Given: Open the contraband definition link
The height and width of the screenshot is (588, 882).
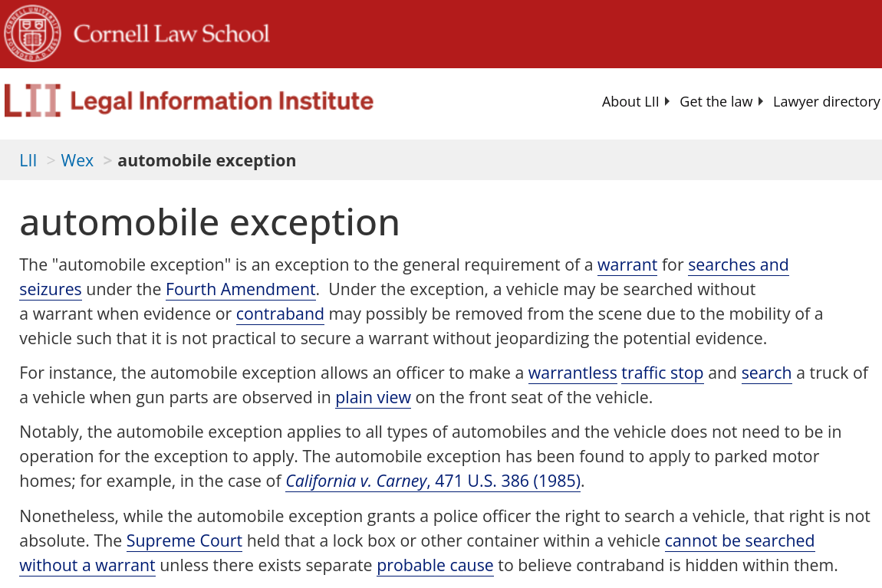Looking at the screenshot, I should [280, 314].
